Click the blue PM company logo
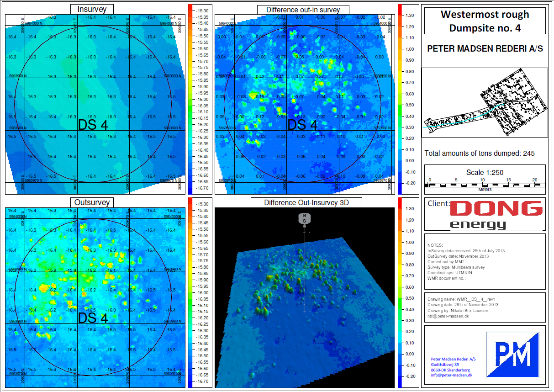Screen dimensions: 554x392 [513, 354]
